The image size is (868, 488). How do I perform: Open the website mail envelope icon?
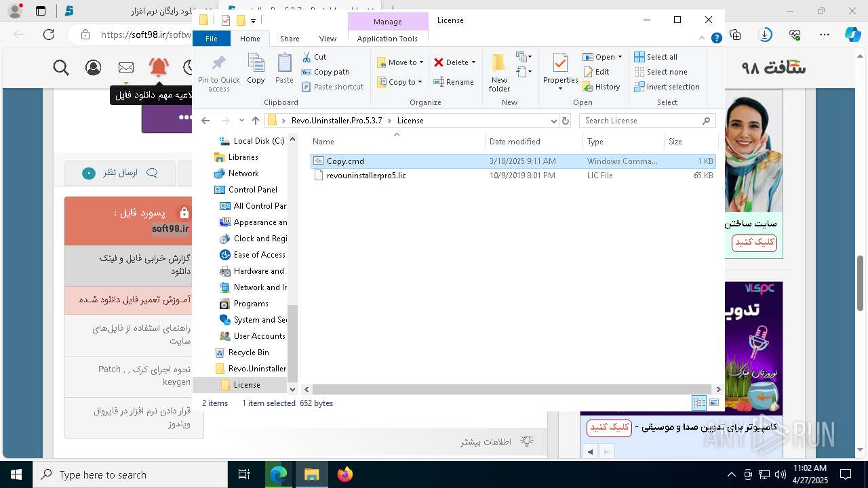coord(126,67)
